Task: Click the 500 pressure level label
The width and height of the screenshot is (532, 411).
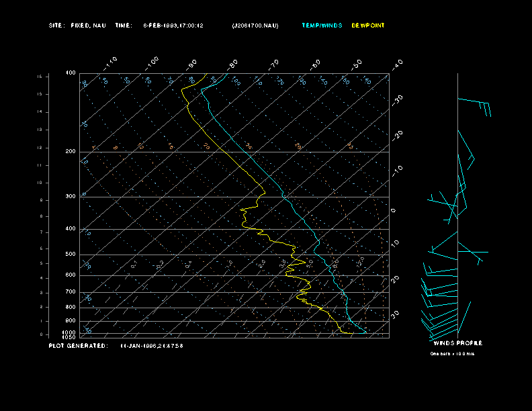Action: coord(71,255)
